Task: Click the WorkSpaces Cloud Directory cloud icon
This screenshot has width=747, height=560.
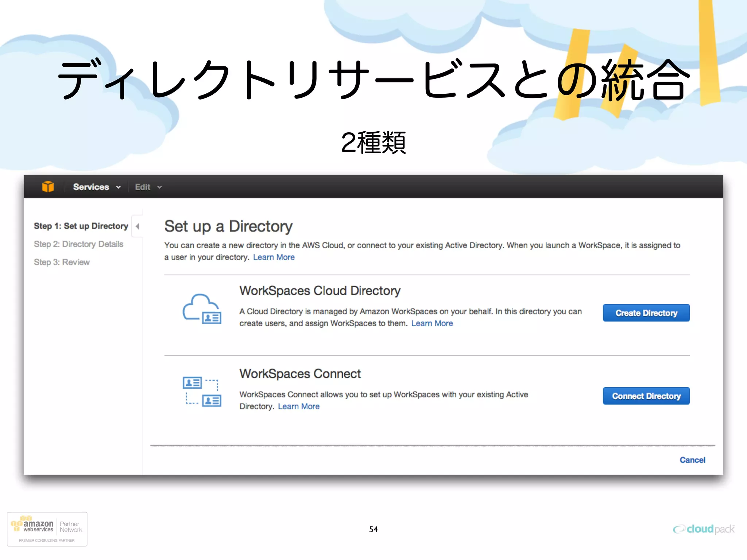Action: click(202, 309)
